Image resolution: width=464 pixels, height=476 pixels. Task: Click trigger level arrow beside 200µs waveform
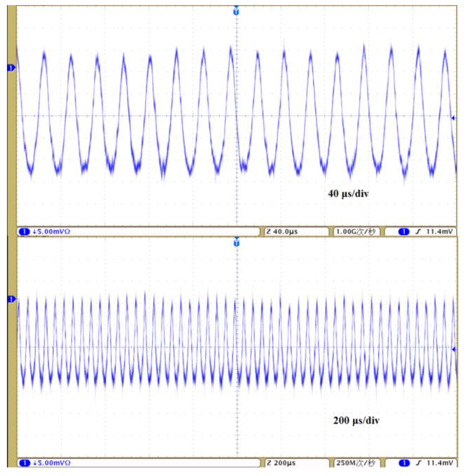coord(454,350)
